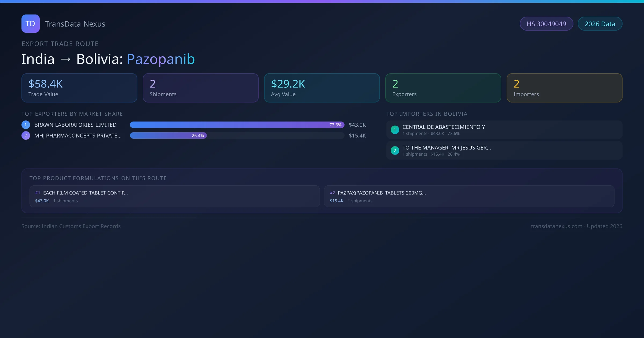
Task: Click rank 1 badge for Brawn Laboratories
Action: [26, 125]
